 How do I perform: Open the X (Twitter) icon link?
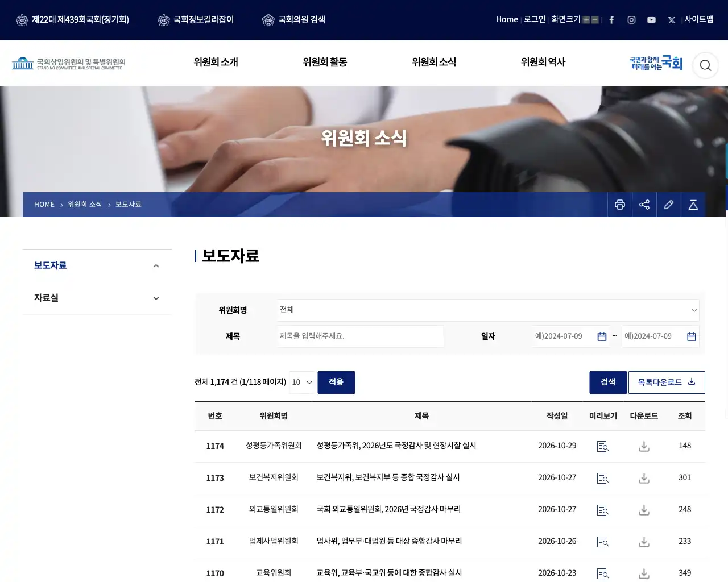pos(672,20)
